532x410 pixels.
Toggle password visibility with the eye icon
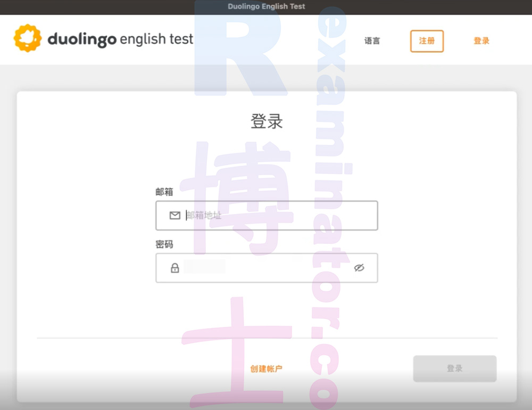pos(359,268)
